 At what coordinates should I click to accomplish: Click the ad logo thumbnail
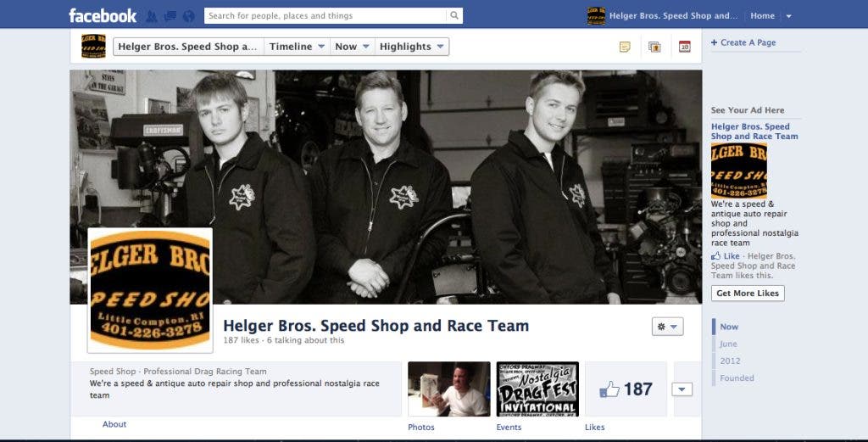(739, 171)
